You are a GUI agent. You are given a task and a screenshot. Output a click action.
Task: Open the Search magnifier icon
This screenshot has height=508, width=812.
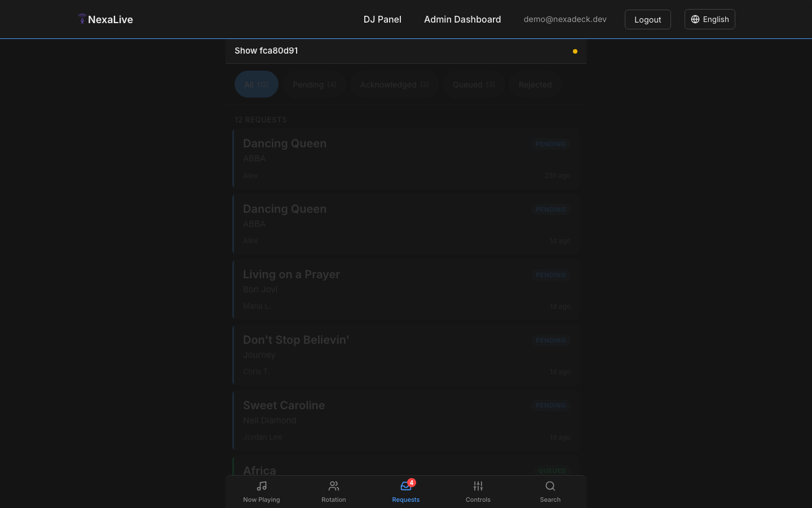[x=550, y=486]
